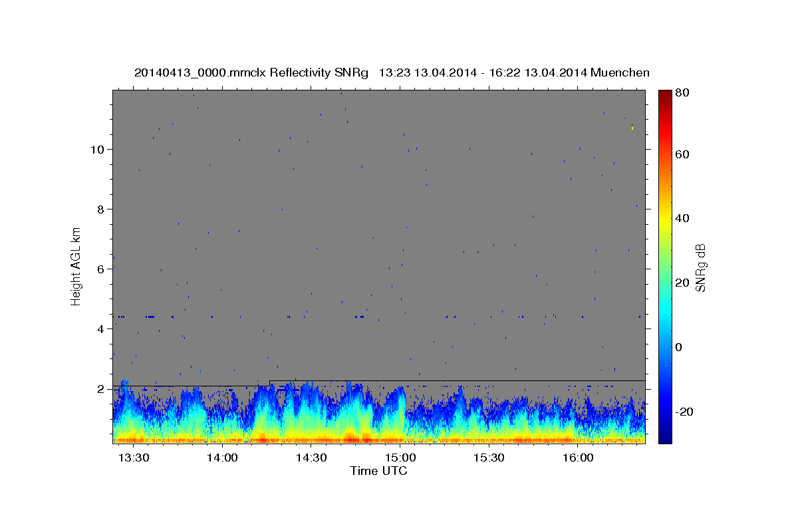Click the height tick label 10
This screenshot has height=532, width=798.
click(x=98, y=150)
